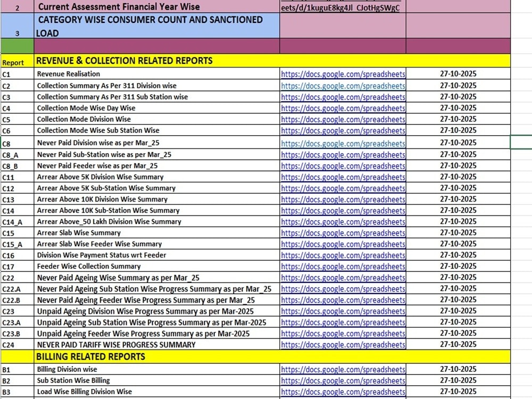Image resolution: width=532 pixels, height=399 pixels.
Task: Select 'CATEGORY WISE CONSUMER COUNT AND SANCTIONED LOAD' cell
Action: click(x=157, y=26)
